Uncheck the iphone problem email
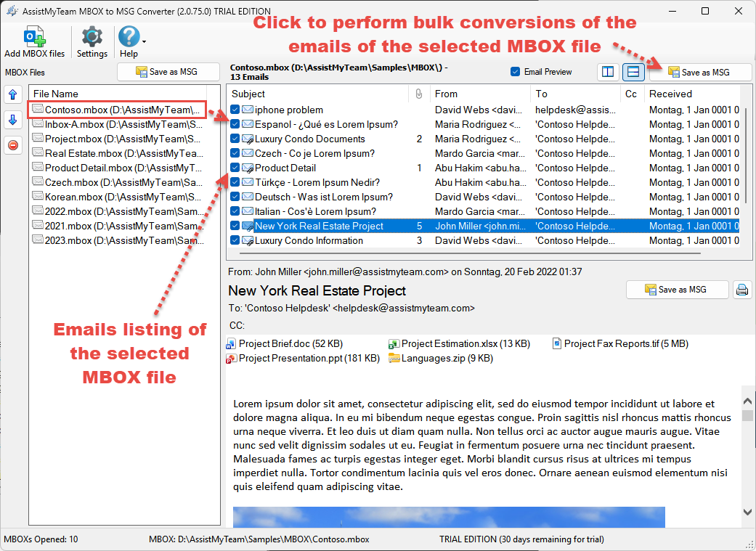The image size is (756, 551). (x=235, y=109)
